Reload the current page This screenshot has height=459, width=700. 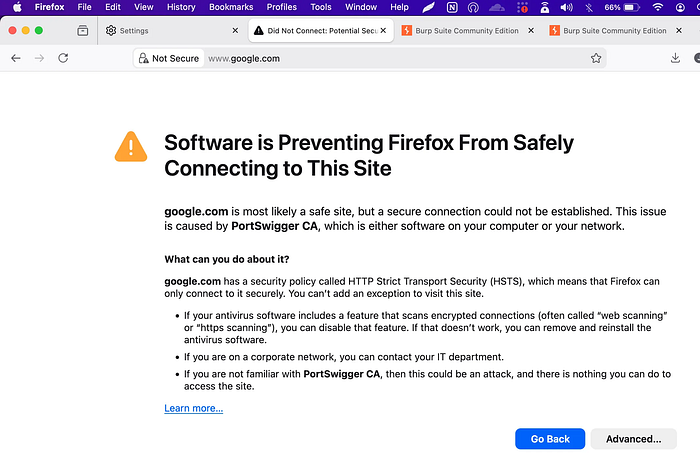63,58
